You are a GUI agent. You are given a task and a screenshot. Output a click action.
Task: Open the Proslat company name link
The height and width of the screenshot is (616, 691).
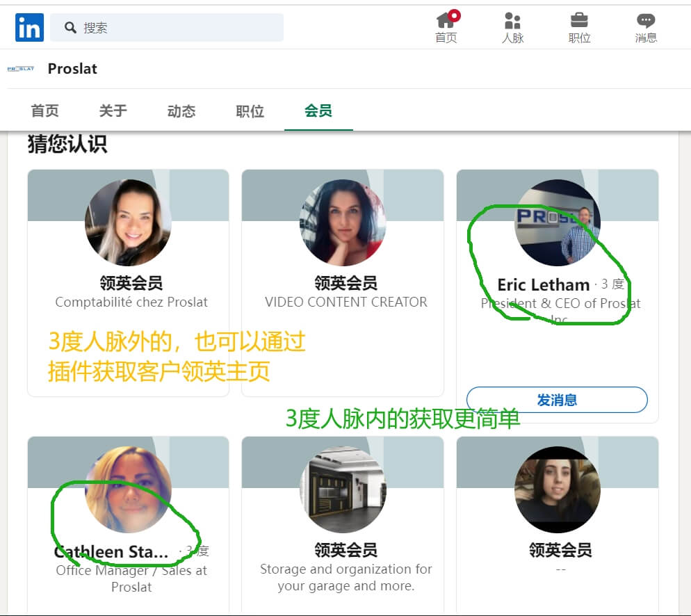tap(72, 69)
